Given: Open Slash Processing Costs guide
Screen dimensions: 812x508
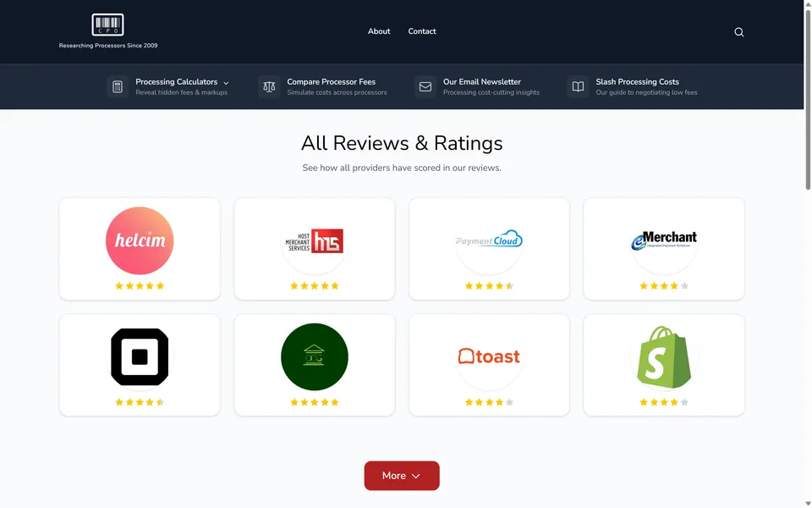Looking at the screenshot, I should click(x=638, y=82).
